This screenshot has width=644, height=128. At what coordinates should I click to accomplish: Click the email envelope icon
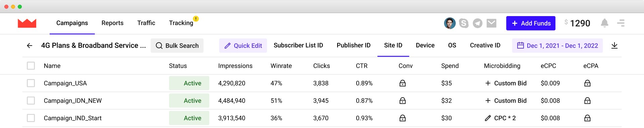click(x=491, y=23)
